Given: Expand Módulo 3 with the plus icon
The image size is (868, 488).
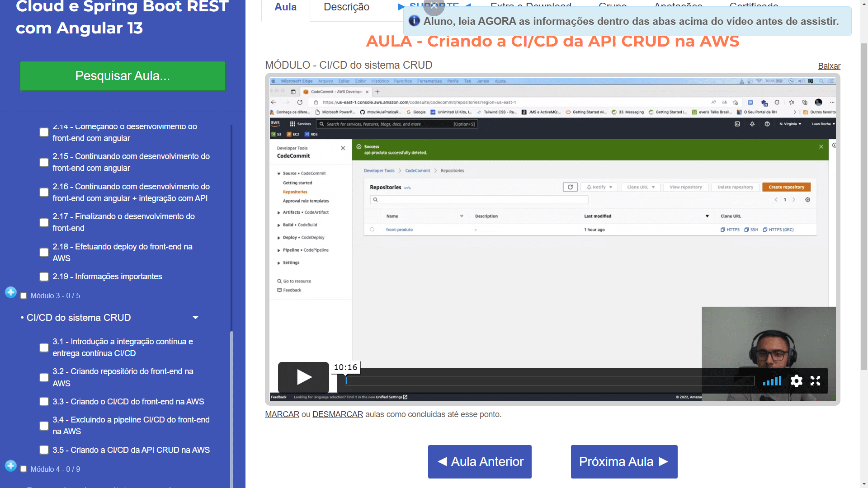Looking at the screenshot, I should [11, 292].
